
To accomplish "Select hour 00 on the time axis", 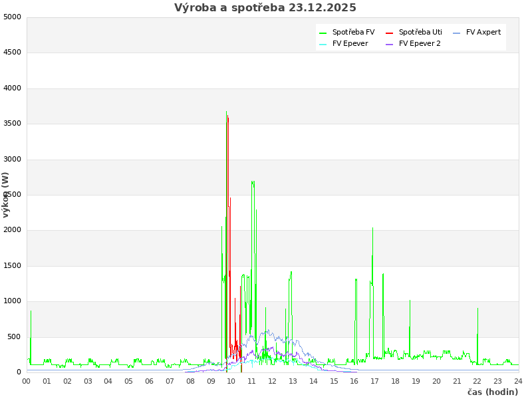I will point(27,381).
